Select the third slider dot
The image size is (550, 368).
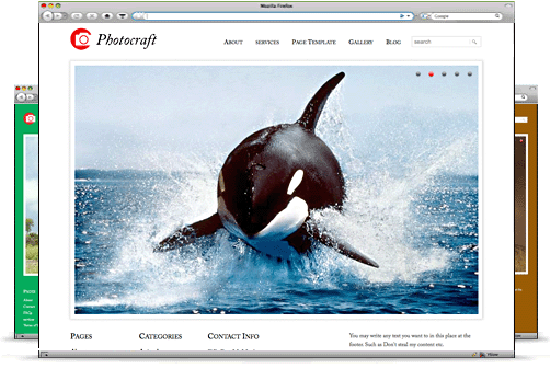coord(444,74)
